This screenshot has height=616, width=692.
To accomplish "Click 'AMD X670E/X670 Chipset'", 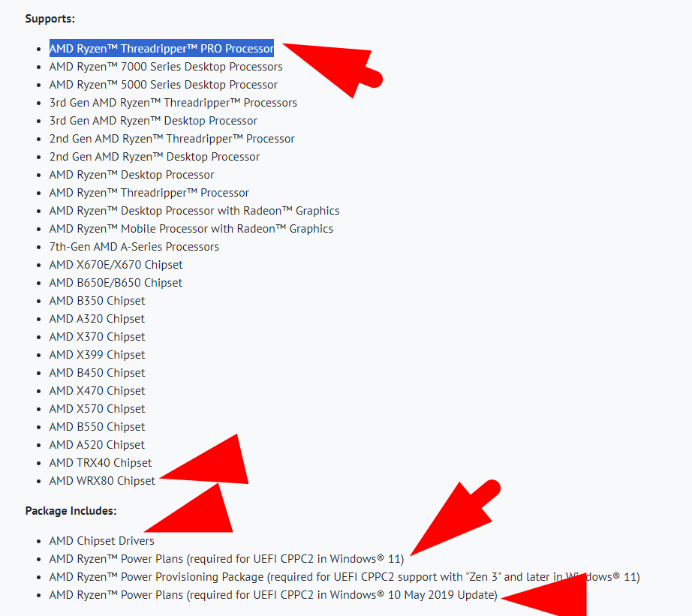I will pos(116,265).
